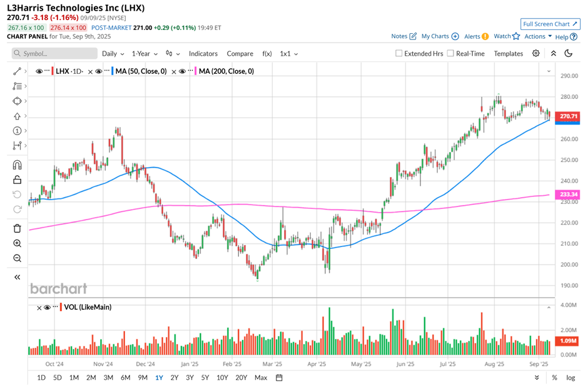Open the Indicators menu

(x=203, y=54)
